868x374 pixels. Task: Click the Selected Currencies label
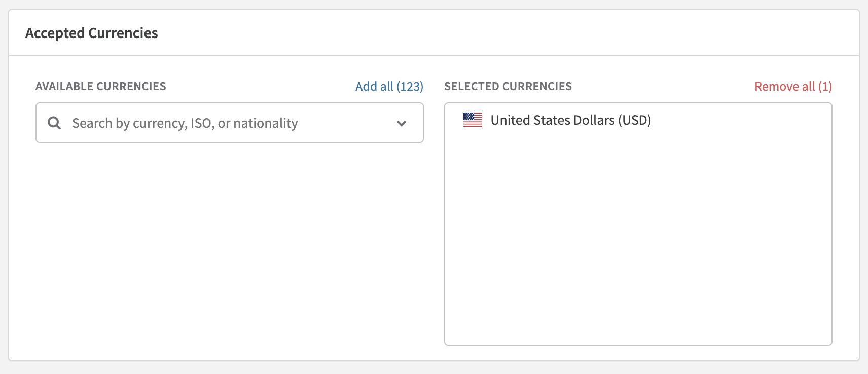click(508, 87)
